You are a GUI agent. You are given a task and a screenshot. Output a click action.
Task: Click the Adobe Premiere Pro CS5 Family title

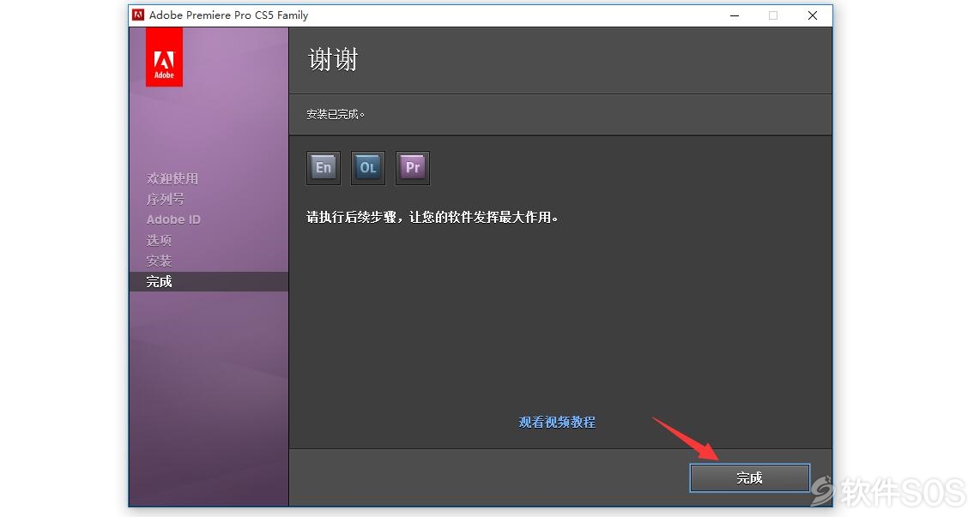point(229,15)
